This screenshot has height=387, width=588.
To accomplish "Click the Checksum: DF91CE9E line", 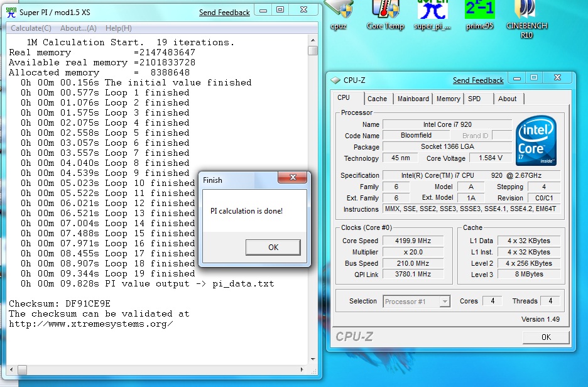I will 60,303.
